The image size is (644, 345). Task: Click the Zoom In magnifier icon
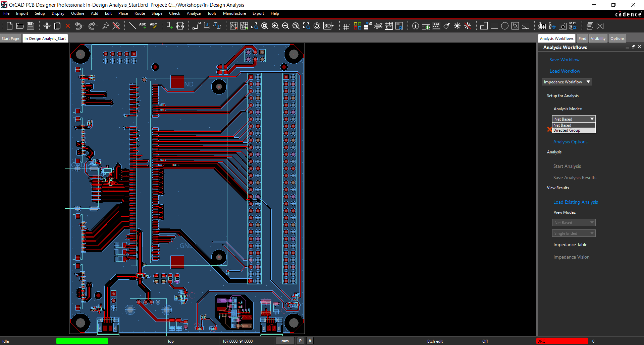coord(275,26)
